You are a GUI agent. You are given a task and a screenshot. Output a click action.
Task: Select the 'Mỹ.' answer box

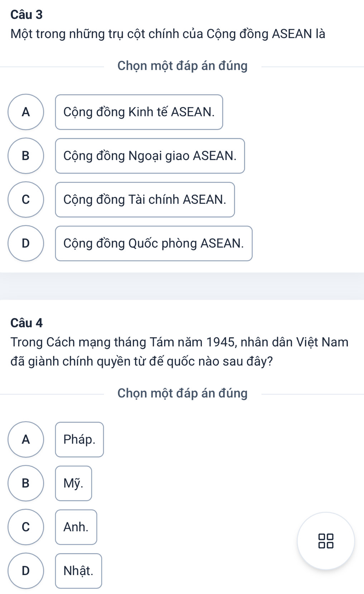tap(73, 483)
